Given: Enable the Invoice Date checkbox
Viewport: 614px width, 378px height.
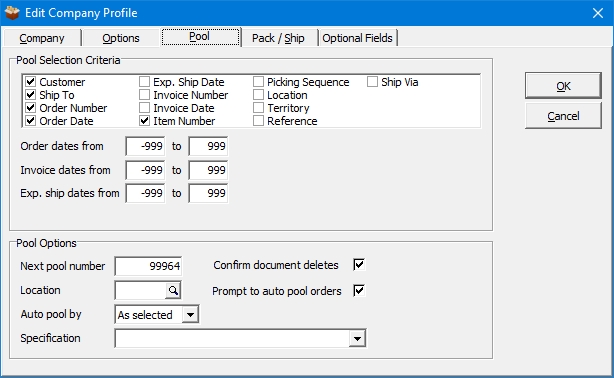Looking at the screenshot, I should tap(144, 108).
